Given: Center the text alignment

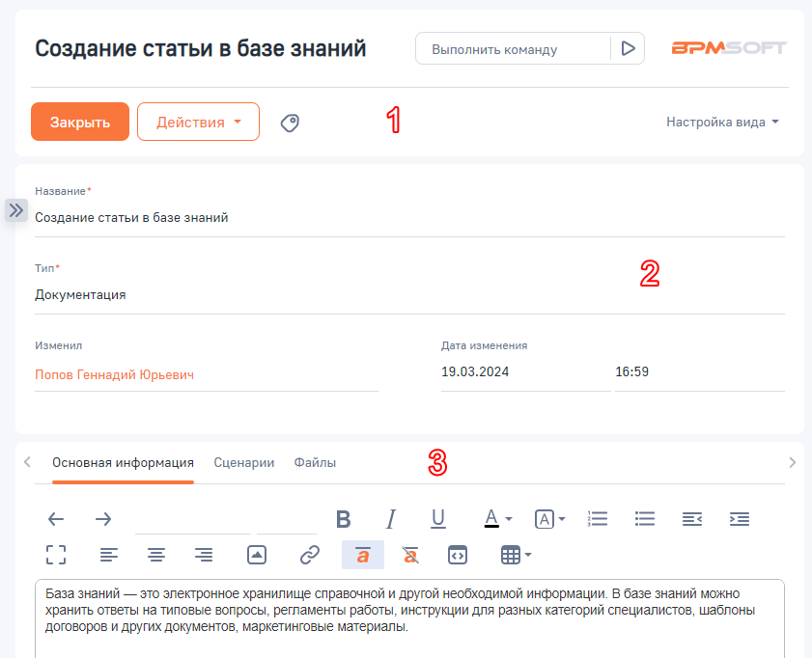Looking at the screenshot, I should coord(156,555).
